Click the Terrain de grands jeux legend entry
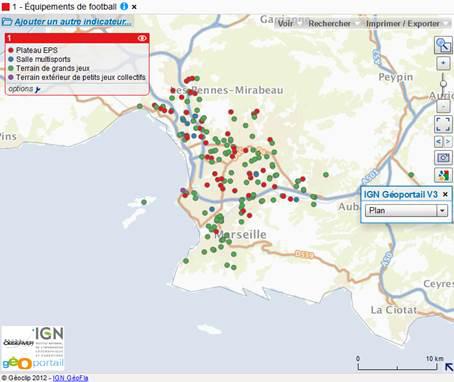The width and height of the screenshot is (454, 382). point(53,68)
